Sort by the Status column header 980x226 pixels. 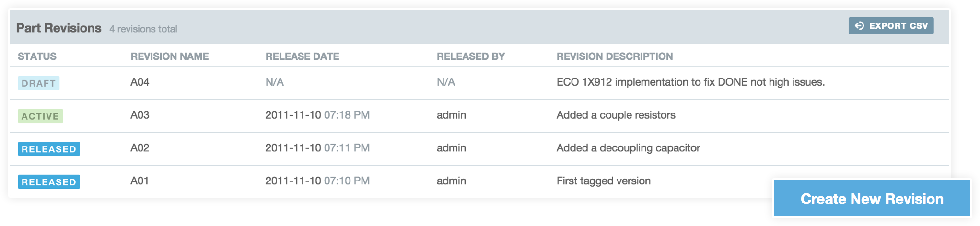(37, 56)
